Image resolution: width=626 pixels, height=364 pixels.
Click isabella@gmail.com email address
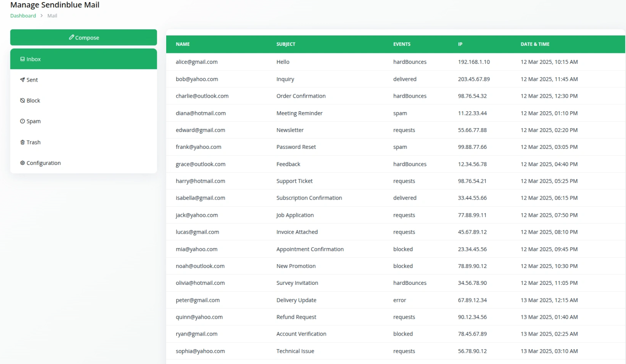point(200,198)
